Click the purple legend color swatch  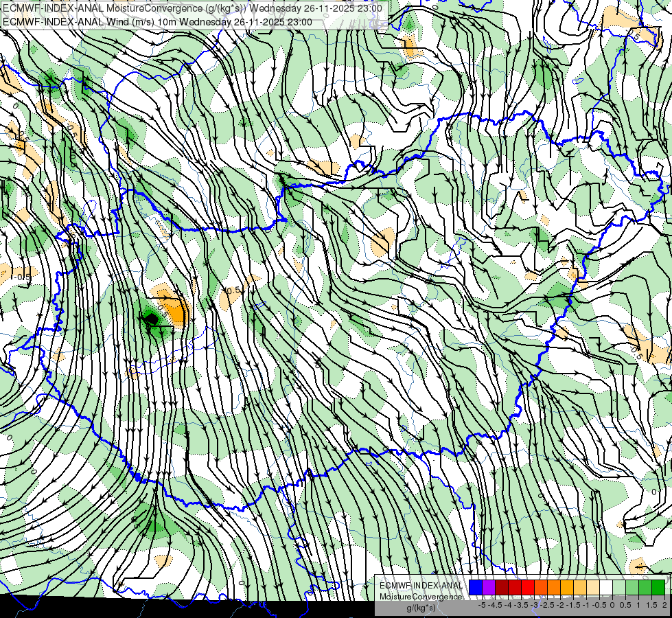coord(489,587)
